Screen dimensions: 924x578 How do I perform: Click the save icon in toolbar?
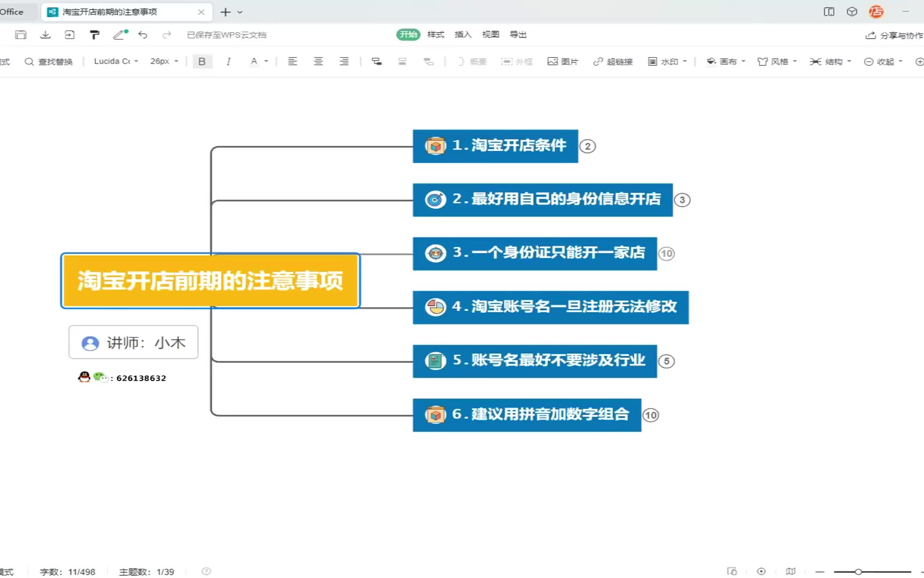(21, 35)
